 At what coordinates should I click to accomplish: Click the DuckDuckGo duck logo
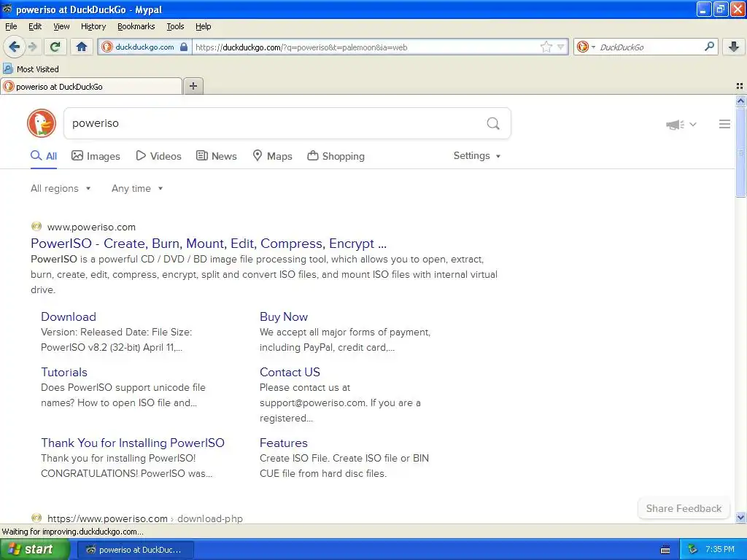[x=42, y=123]
